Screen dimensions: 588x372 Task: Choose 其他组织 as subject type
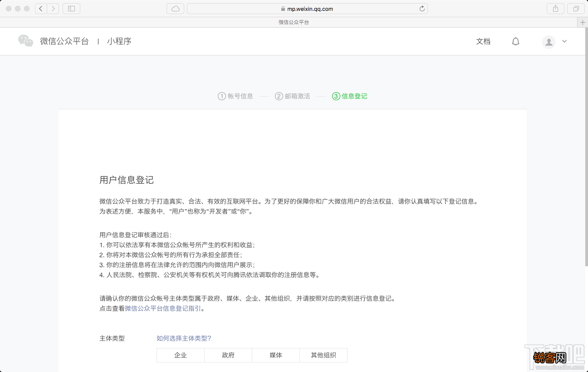pyautogui.click(x=323, y=355)
